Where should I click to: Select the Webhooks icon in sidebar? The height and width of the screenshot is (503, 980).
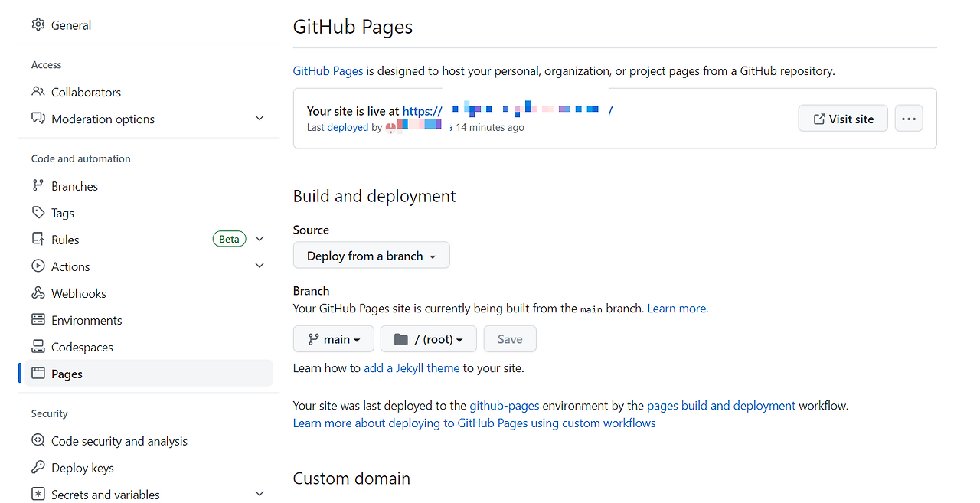tap(38, 292)
